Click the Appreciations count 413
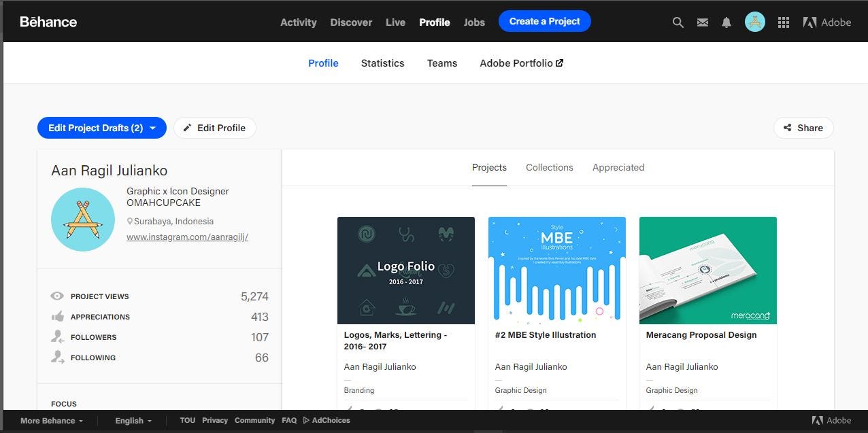Viewport: 868px width, 433px height. tap(260, 317)
